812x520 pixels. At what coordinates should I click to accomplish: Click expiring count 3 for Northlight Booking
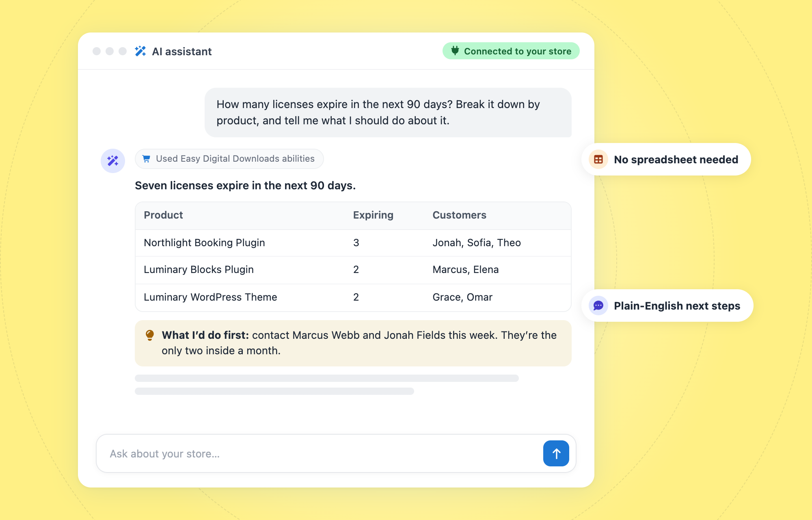[356, 243]
